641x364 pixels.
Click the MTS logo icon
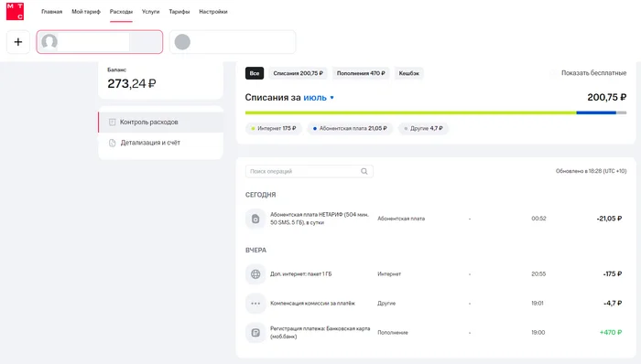coord(15,11)
